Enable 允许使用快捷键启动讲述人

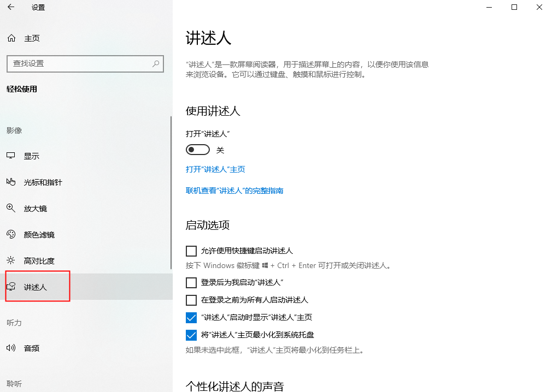tap(191, 251)
